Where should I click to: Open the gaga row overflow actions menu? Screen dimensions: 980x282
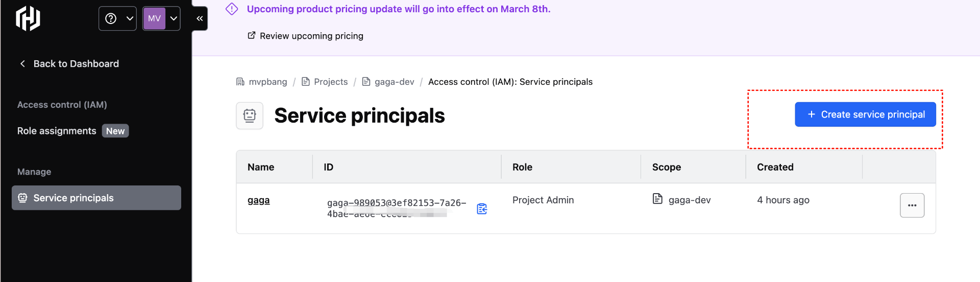tap(912, 205)
